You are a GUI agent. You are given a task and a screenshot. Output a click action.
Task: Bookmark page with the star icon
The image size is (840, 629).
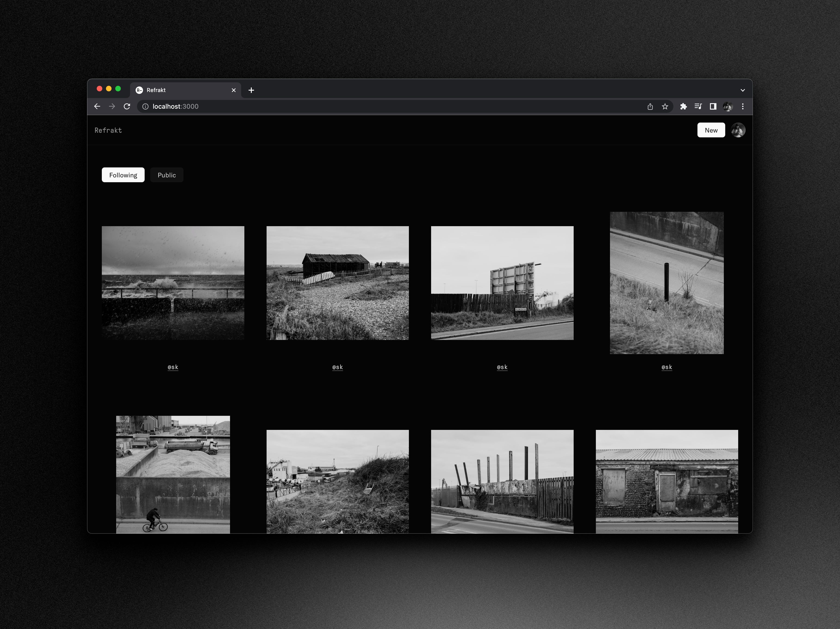(665, 106)
